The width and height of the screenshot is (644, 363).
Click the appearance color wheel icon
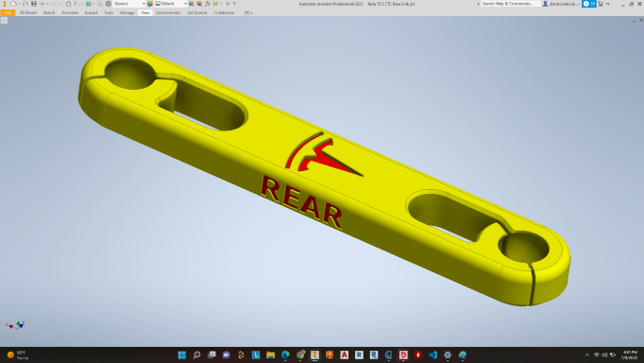pos(150,4)
